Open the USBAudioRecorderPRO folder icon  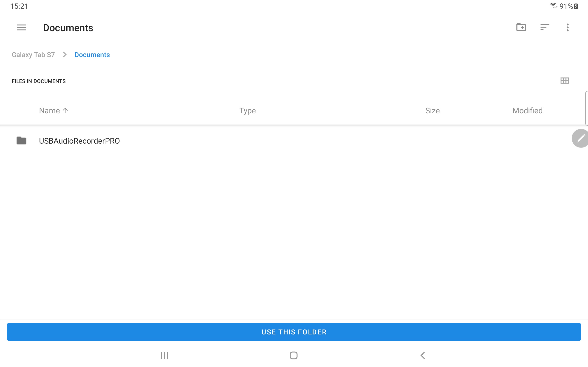click(x=21, y=141)
